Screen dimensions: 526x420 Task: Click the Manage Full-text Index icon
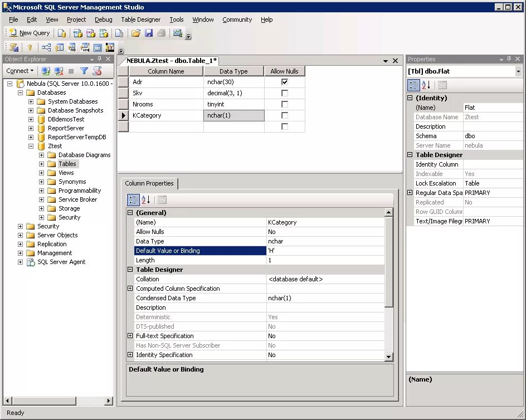[72, 47]
